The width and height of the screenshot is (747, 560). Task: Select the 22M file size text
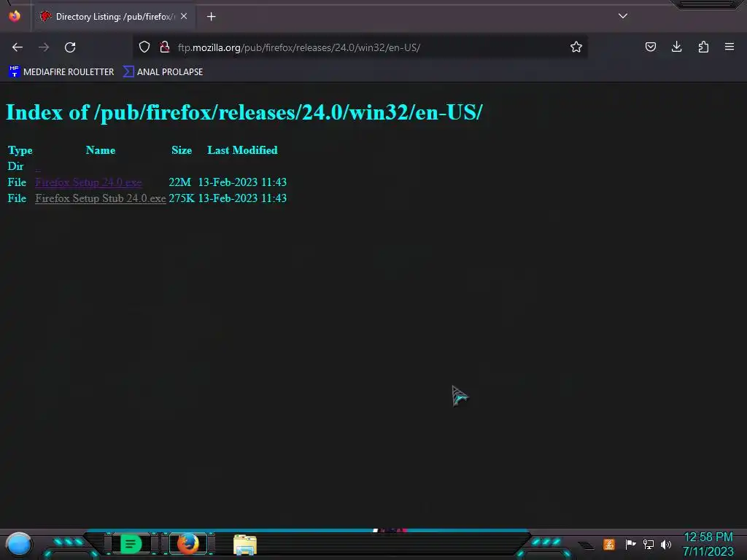click(x=179, y=182)
